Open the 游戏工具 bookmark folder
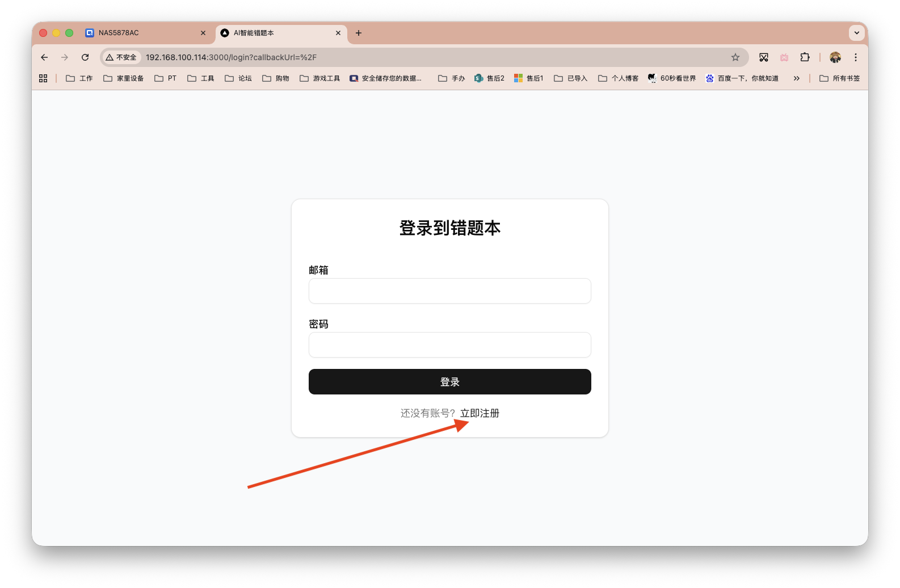 pos(320,78)
